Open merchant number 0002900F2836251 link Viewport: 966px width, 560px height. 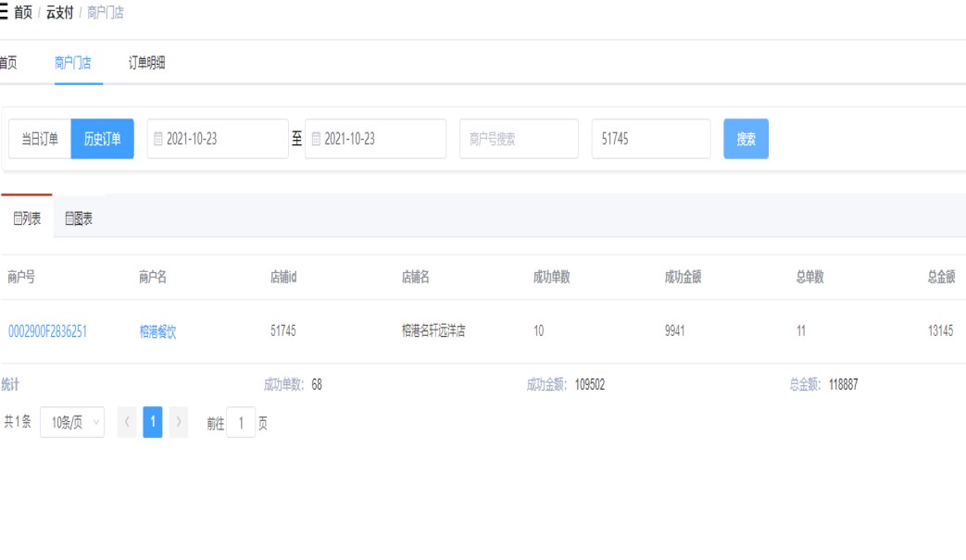[x=47, y=331]
